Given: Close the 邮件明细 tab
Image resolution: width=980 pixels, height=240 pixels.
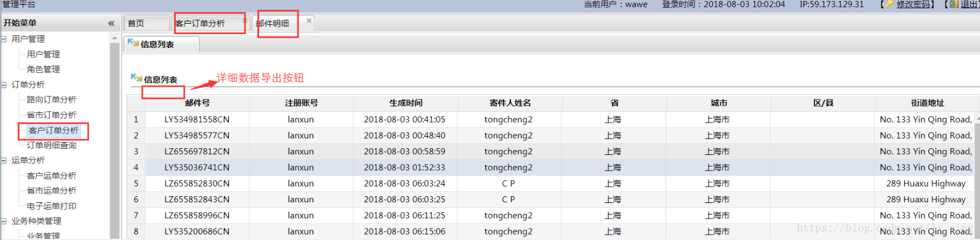Looking at the screenshot, I should coord(309,21).
